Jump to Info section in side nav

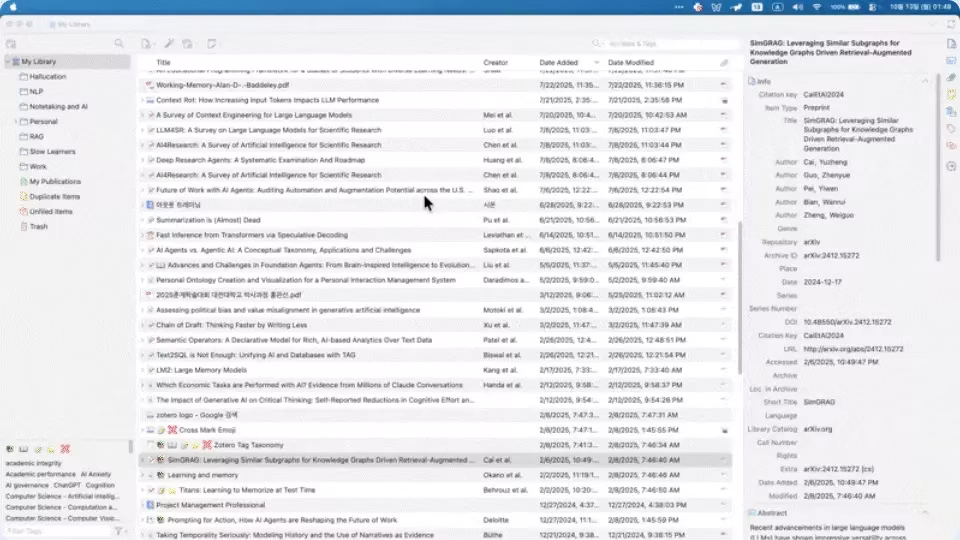(951, 44)
